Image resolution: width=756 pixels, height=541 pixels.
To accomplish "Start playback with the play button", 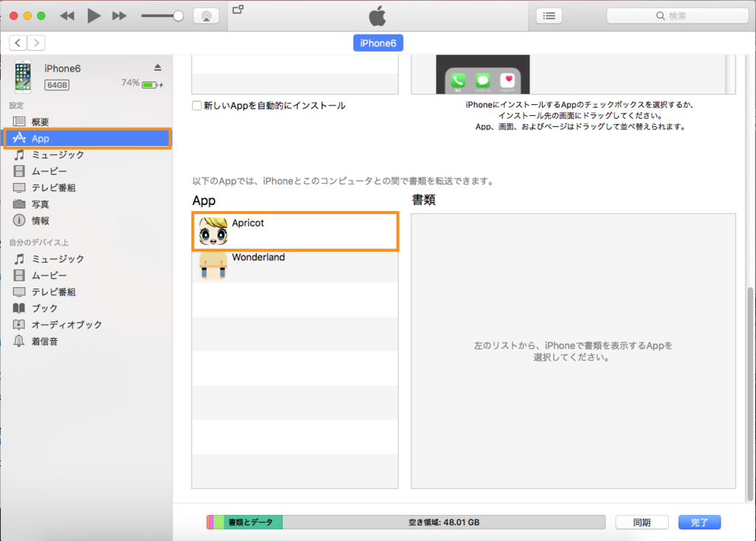I will pos(94,16).
